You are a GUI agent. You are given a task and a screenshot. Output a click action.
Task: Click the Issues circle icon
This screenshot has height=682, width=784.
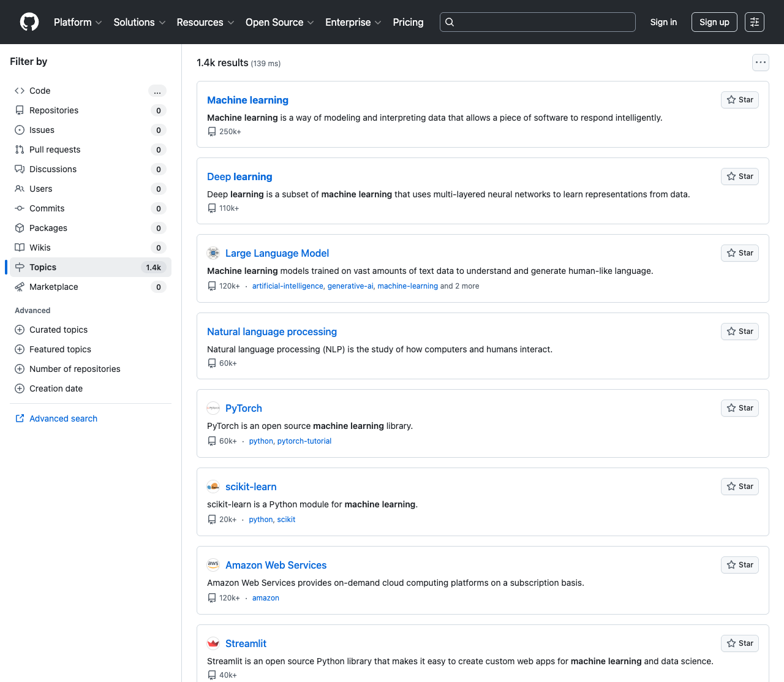point(20,130)
